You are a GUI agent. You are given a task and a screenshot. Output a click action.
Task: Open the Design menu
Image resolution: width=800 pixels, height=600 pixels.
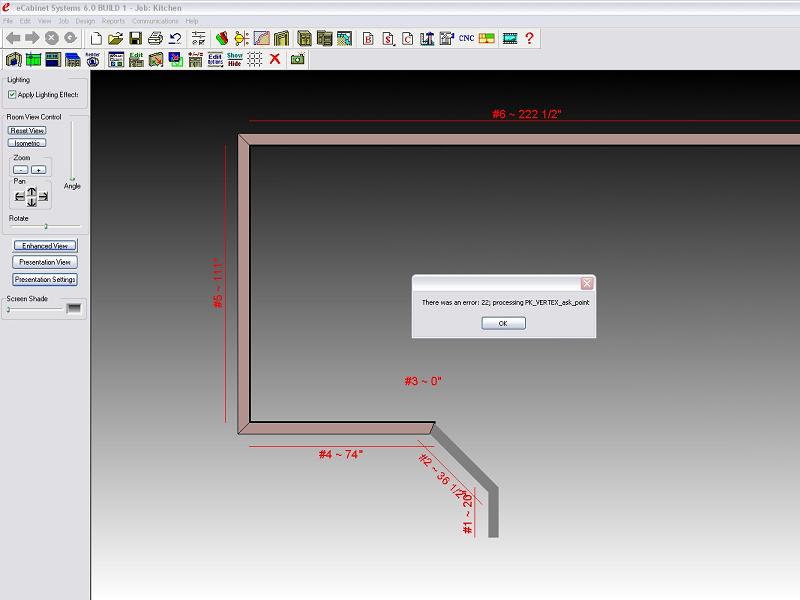[85, 21]
